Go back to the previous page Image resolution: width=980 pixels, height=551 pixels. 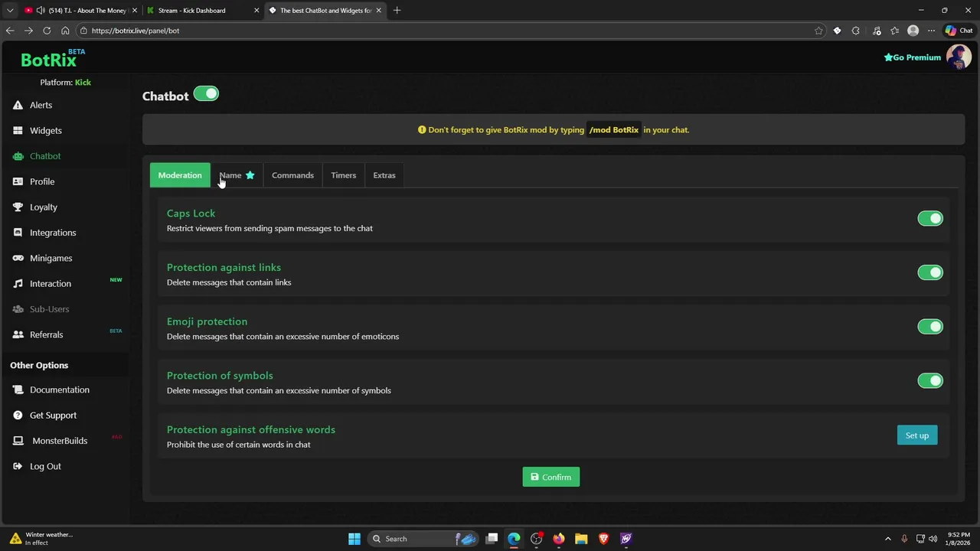(x=10, y=31)
